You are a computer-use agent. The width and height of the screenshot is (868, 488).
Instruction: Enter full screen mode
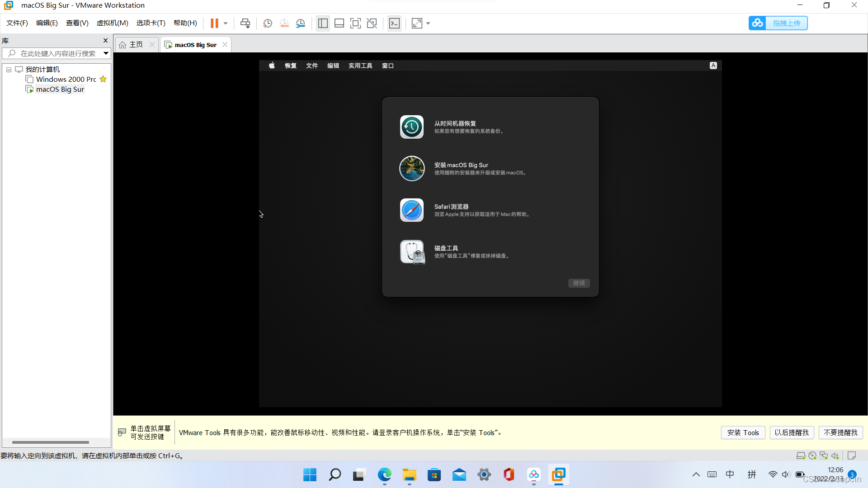355,23
